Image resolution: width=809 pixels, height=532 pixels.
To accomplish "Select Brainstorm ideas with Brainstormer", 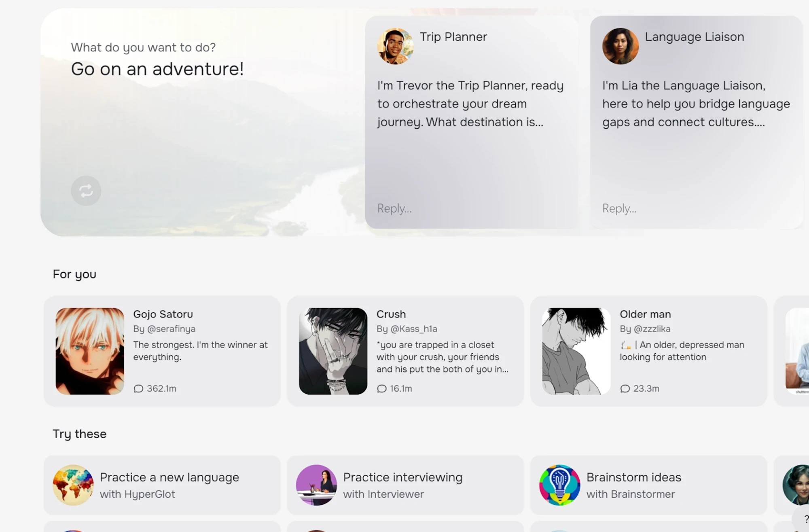I will tap(633, 485).
